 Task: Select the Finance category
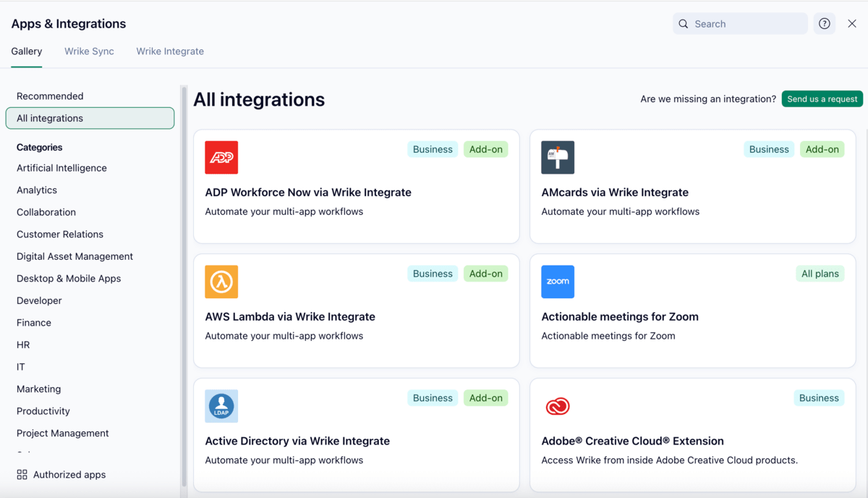point(33,322)
